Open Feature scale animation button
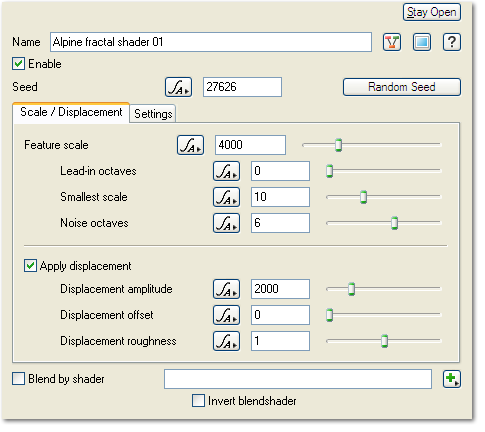 click(190, 145)
